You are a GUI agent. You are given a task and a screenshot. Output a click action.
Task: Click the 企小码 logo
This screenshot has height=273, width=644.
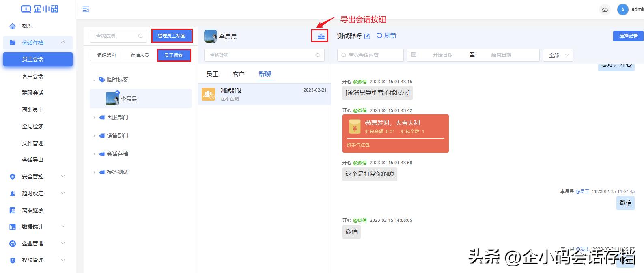pyautogui.click(x=40, y=9)
